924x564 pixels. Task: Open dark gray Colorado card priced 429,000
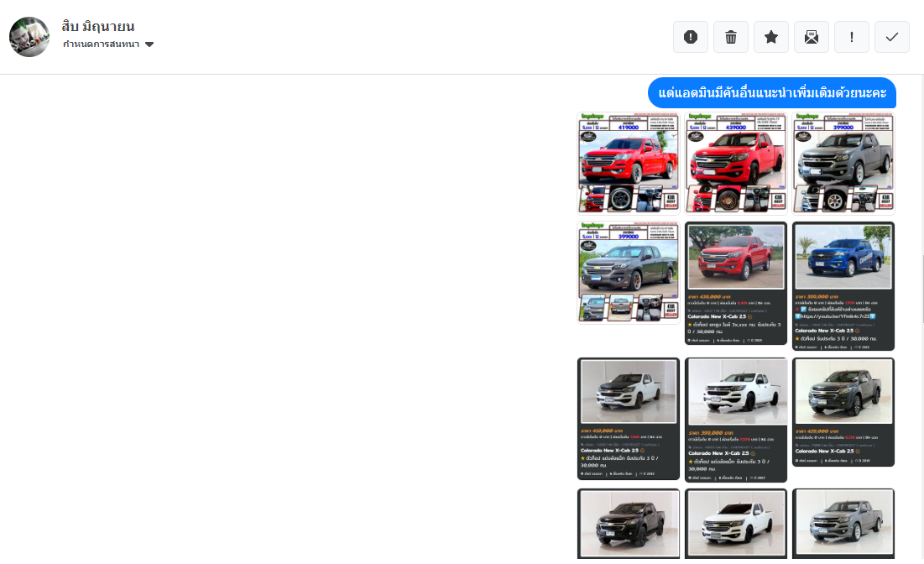coord(843,412)
